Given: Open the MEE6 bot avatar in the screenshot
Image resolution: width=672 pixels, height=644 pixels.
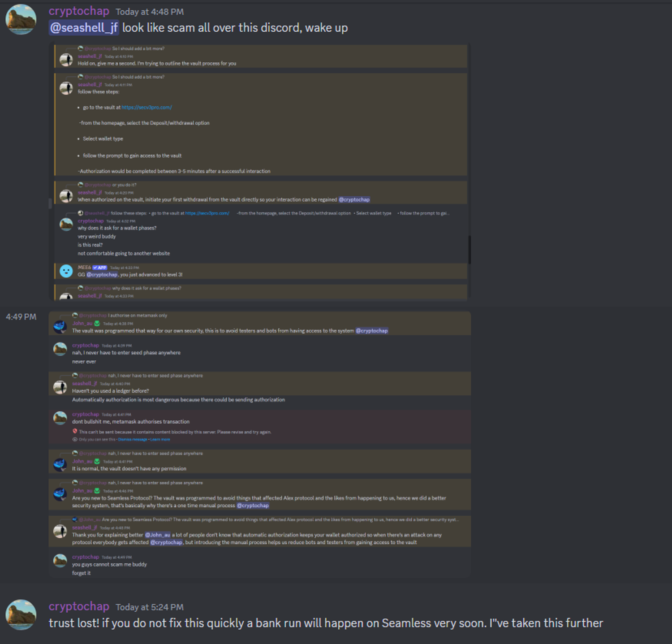Looking at the screenshot, I should click(x=66, y=271).
